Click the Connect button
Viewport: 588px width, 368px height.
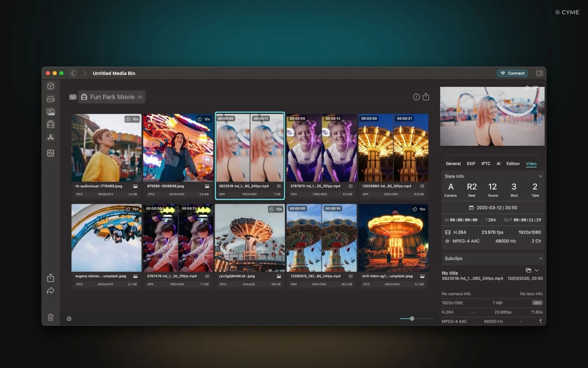[x=512, y=73]
